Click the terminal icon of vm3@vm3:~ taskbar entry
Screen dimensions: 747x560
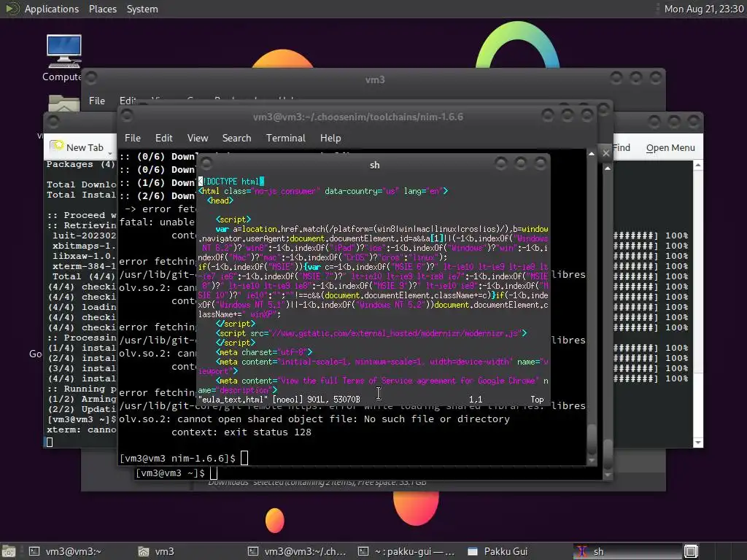(x=34, y=551)
